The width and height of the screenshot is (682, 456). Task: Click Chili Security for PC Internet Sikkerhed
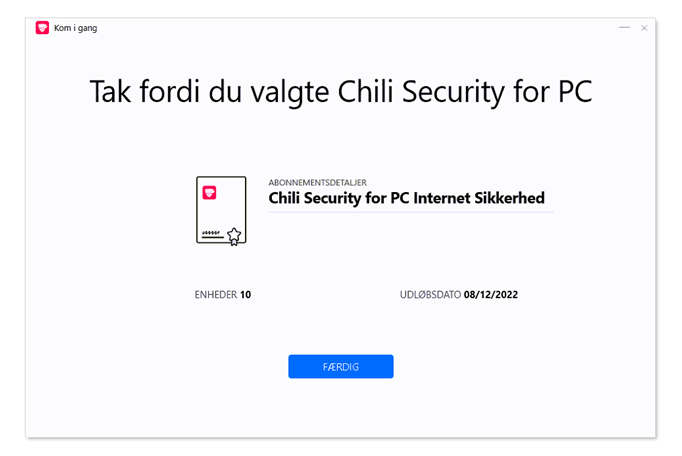tap(406, 198)
